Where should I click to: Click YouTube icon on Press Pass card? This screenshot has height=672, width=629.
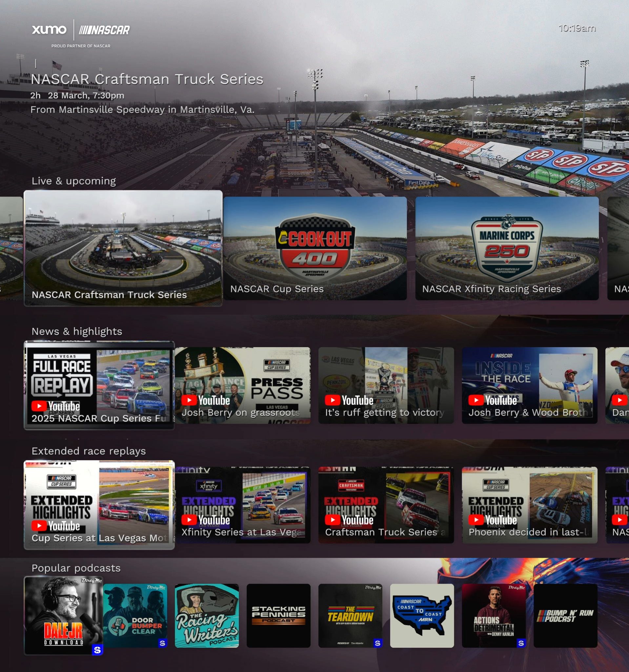point(189,400)
